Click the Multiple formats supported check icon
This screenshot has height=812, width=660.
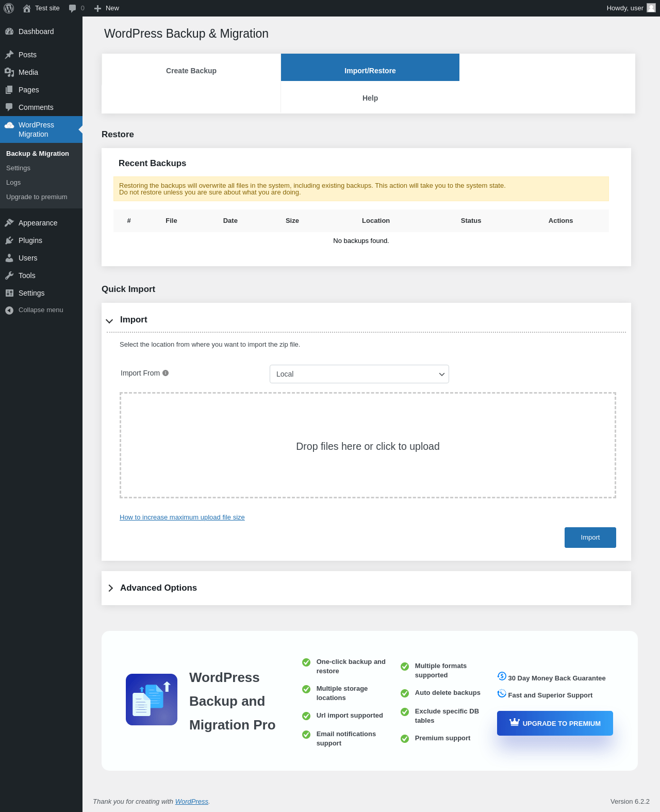point(405,667)
